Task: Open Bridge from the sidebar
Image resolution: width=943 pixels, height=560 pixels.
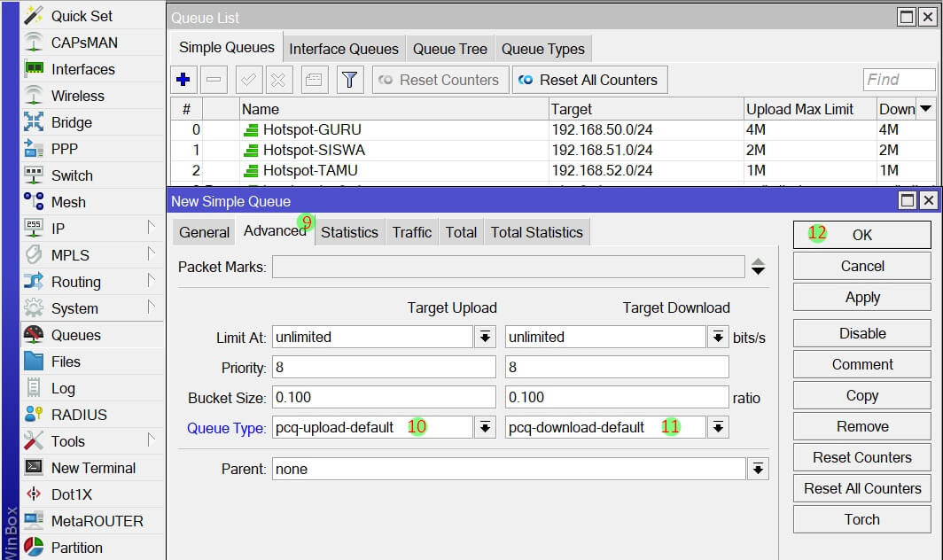Action: pyautogui.click(x=71, y=122)
